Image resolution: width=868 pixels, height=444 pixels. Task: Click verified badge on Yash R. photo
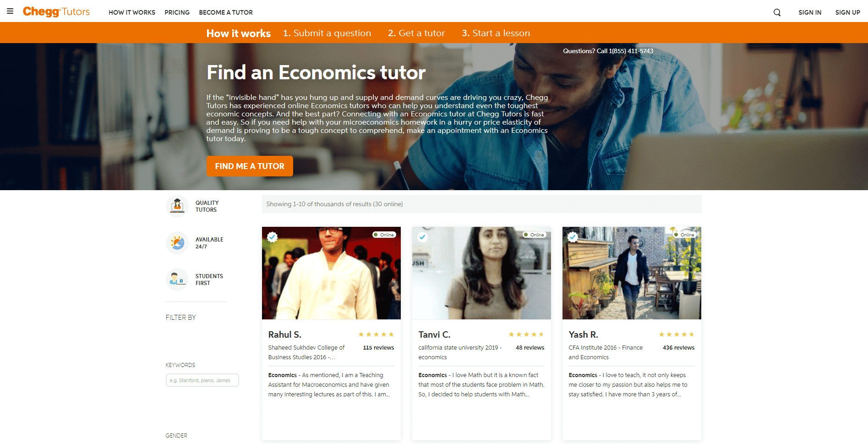point(573,237)
